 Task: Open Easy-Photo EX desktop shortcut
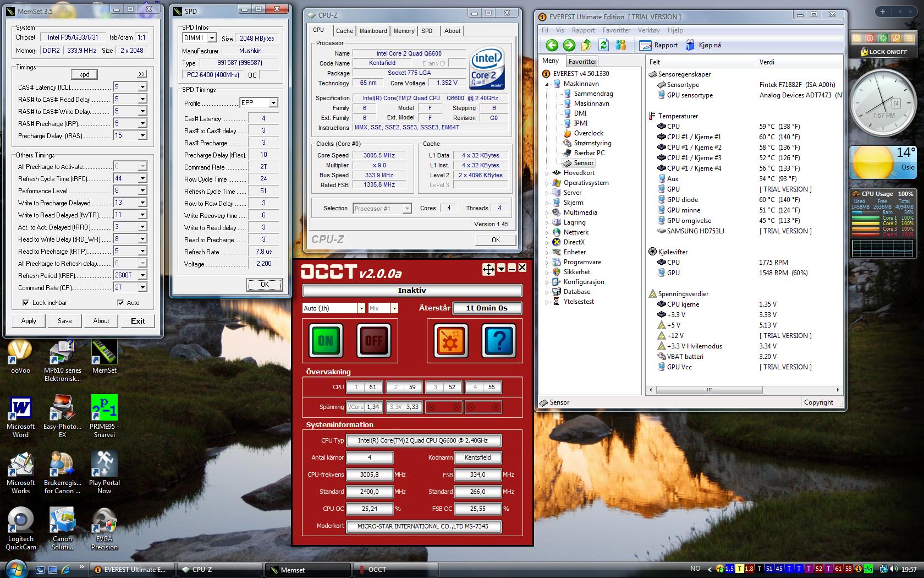tap(62, 417)
